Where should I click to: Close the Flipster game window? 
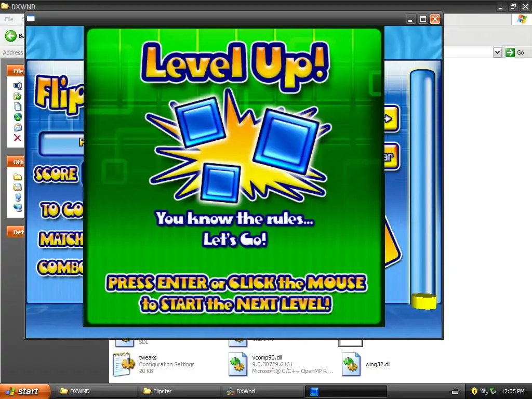click(435, 19)
